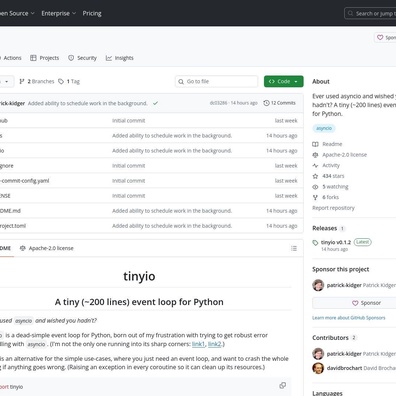Click the top Sponsor heart button
The image size is (396, 396).
385,38
